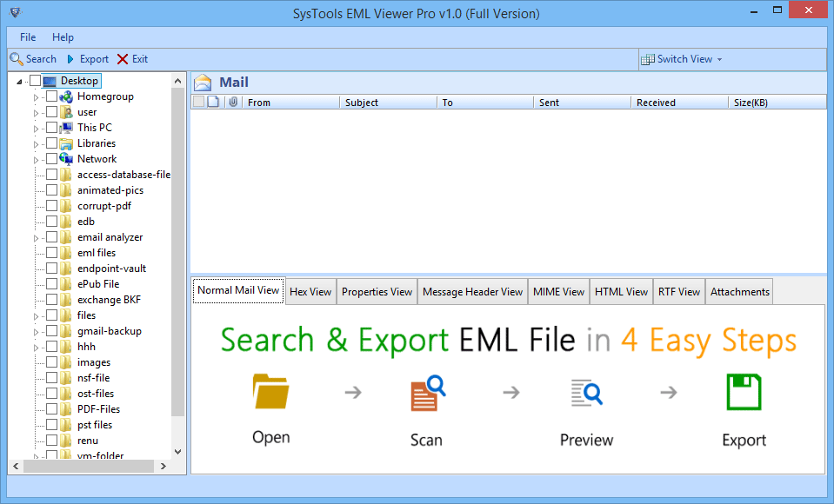Viewport: 834px width, 504px height.
Task: Select the ePub File folder label
Action: pyautogui.click(x=98, y=284)
